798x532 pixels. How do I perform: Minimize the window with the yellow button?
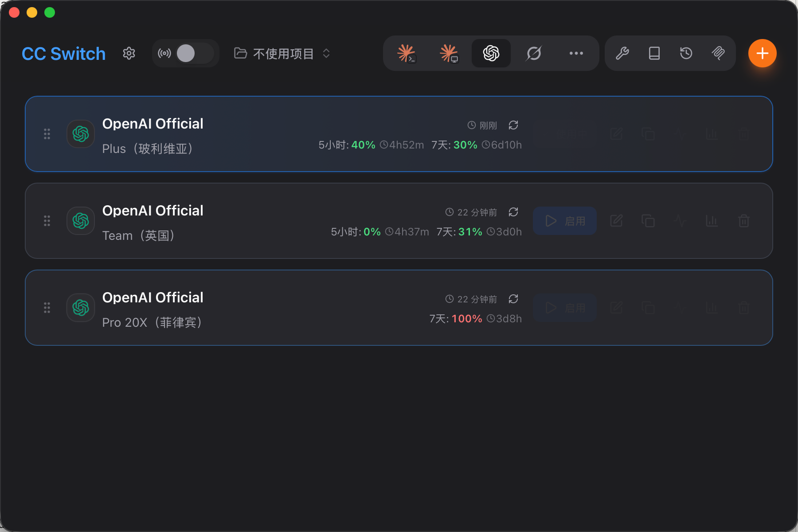(32, 12)
